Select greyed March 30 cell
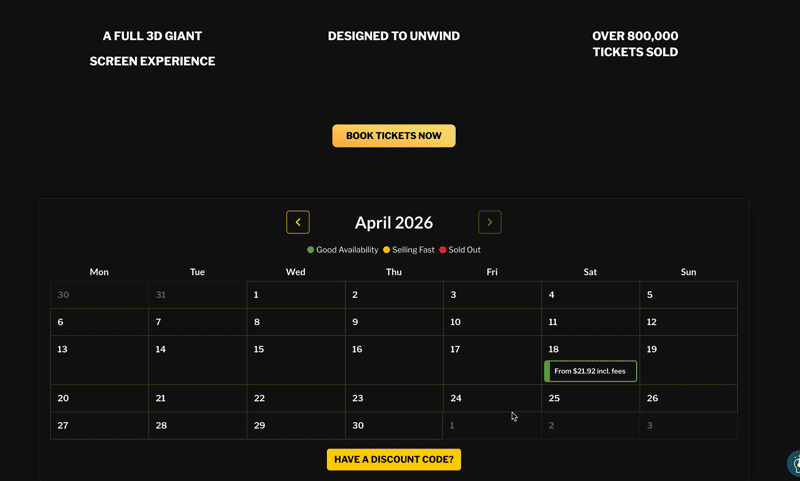This screenshot has width=800, height=481. [x=99, y=295]
